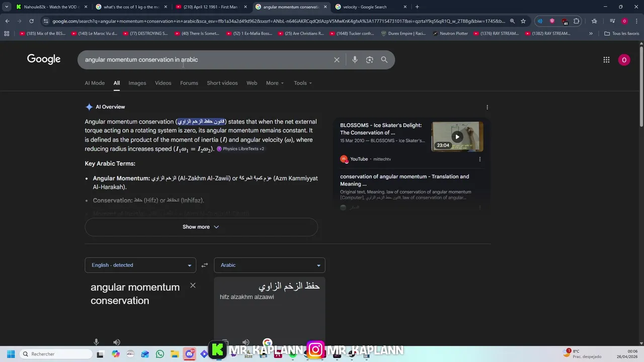Start voice search with microphone icon
The width and height of the screenshot is (644, 362).
[355, 60]
